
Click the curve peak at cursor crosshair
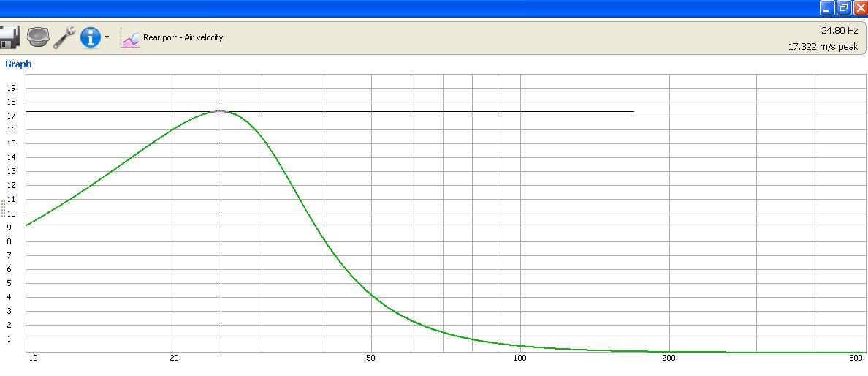click(x=221, y=111)
